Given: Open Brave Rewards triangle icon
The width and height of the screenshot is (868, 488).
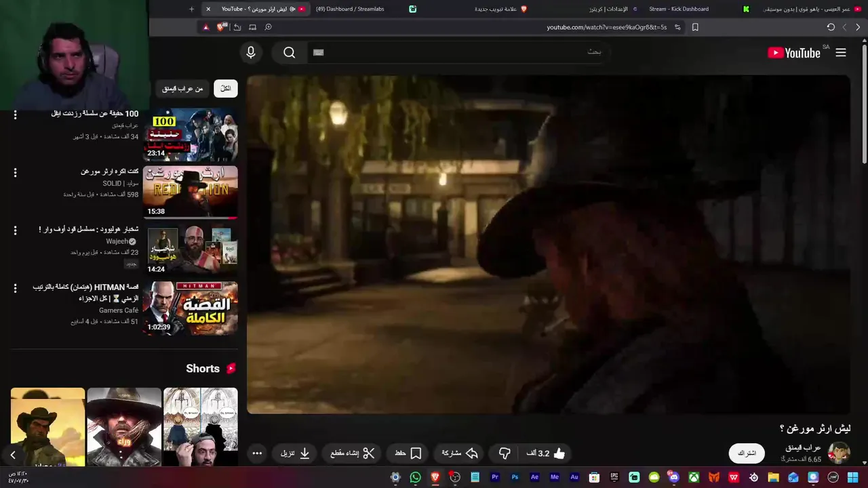Looking at the screenshot, I should tap(206, 27).
